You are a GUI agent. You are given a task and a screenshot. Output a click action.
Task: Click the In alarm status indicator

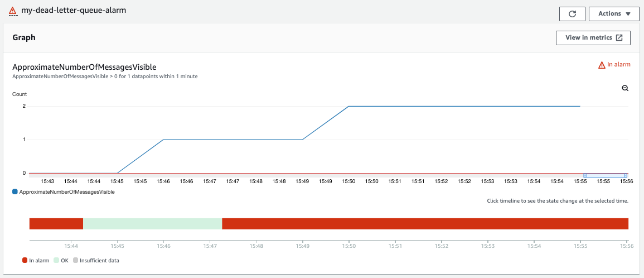pos(614,65)
